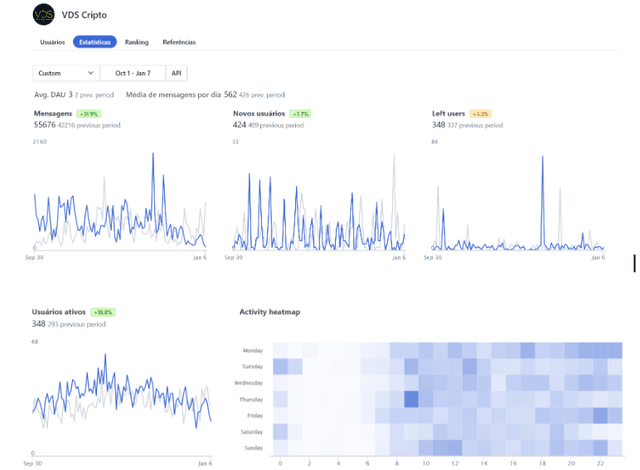Open the Referências tab
The image size is (640, 470).
(179, 42)
